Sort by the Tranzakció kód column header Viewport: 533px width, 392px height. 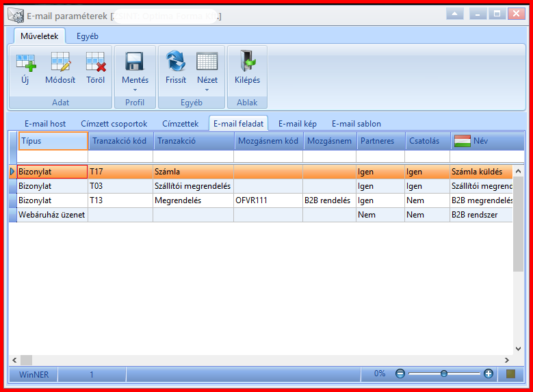coord(121,141)
